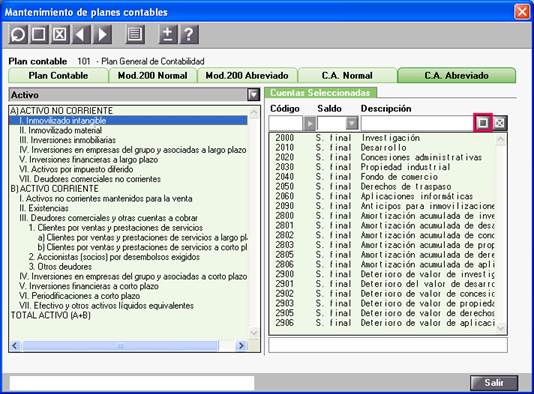
Task: Click the highlighted square icon beside Descripción field
Action: 483,123
